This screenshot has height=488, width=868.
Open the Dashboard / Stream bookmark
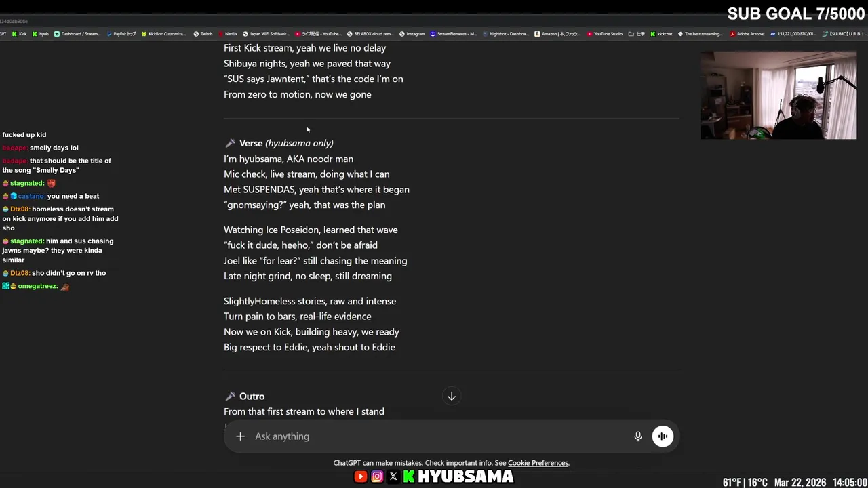coord(77,34)
